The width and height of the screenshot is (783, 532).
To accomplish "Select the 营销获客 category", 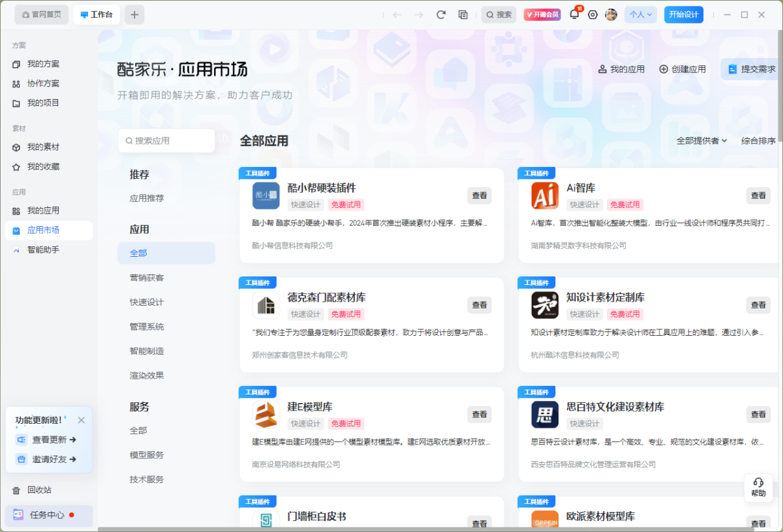I will coord(147,278).
